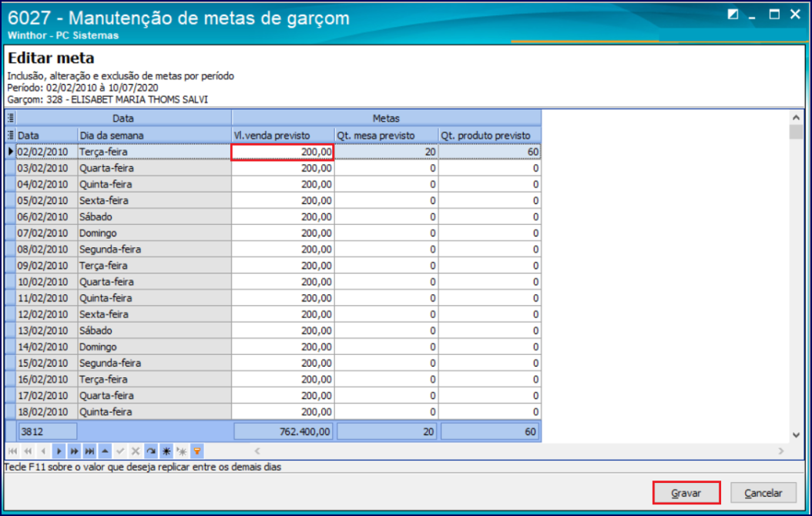Click the vertical scrollbar up arrow
The image size is (812, 516).
(x=797, y=118)
